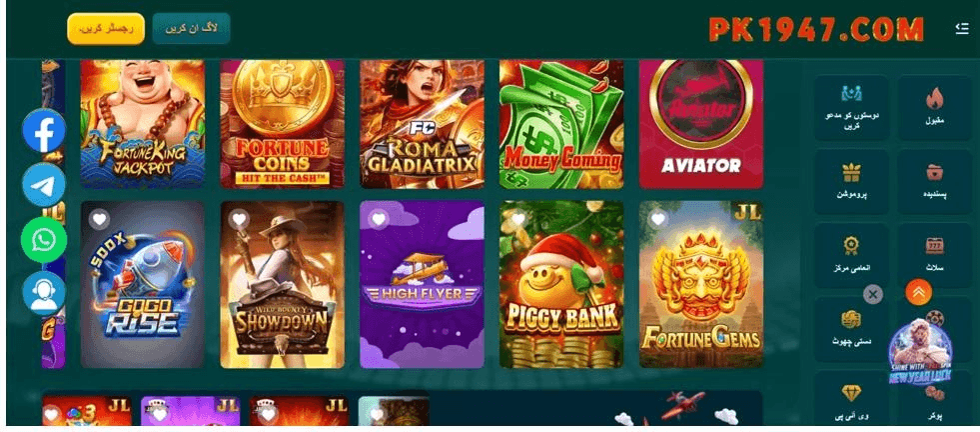Open the Facebook social icon
Image resolution: width=980 pixels, height=432 pixels.
(x=44, y=130)
